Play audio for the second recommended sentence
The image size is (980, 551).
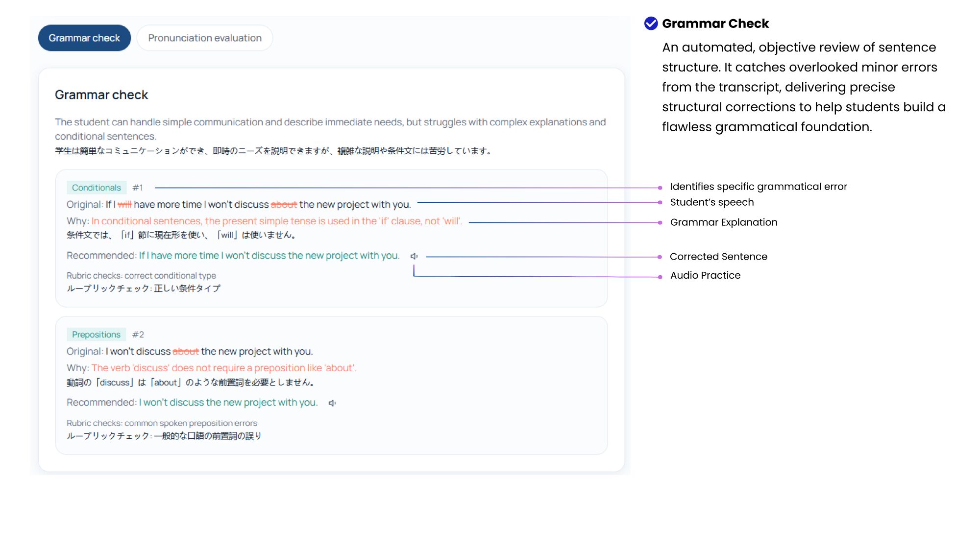332,403
